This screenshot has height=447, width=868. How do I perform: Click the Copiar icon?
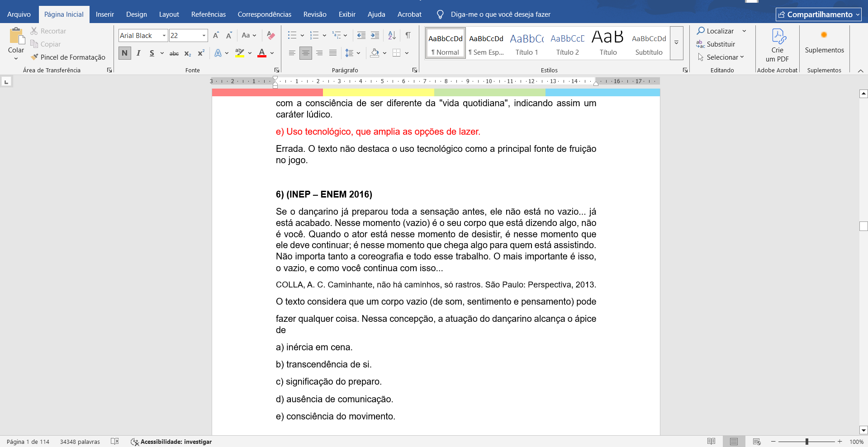(x=34, y=44)
